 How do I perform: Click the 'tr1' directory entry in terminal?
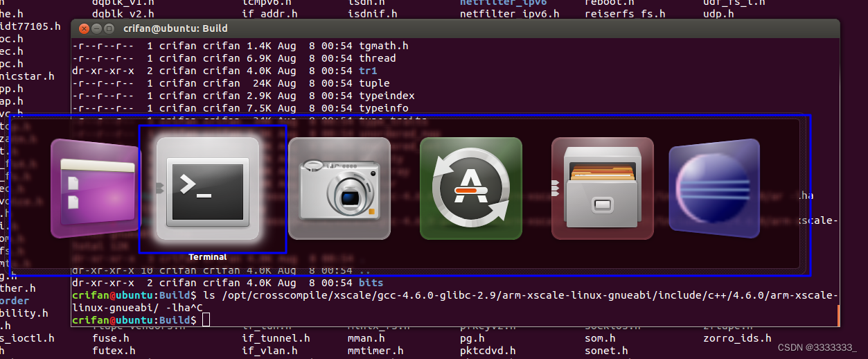tap(368, 71)
